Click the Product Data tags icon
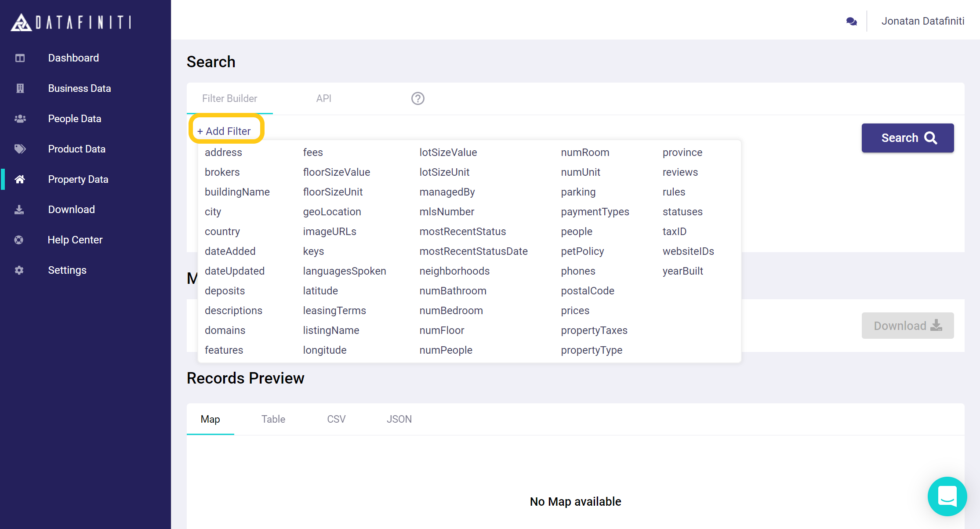Image resolution: width=980 pixels, height=529 pixels. tap(20, 149)
